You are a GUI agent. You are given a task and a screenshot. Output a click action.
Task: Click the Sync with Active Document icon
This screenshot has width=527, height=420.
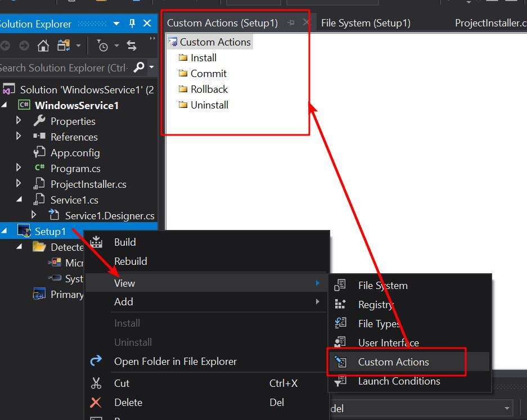point(132,46)
